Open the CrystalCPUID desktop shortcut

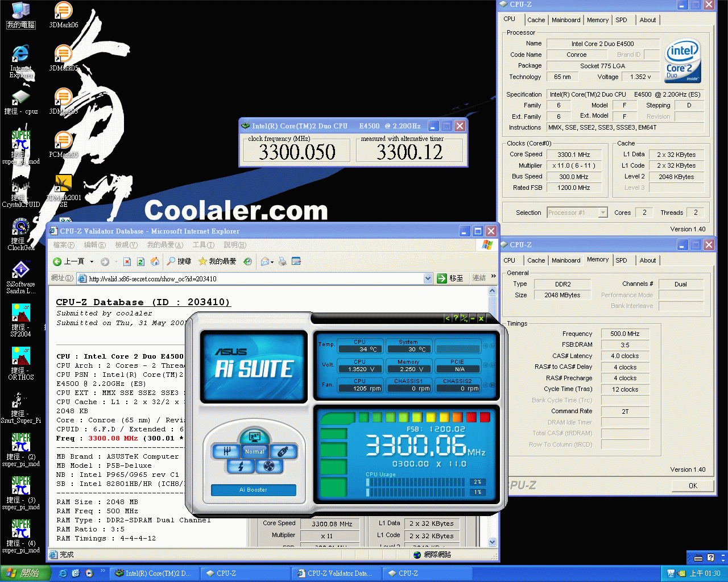[x=21, y=192]
